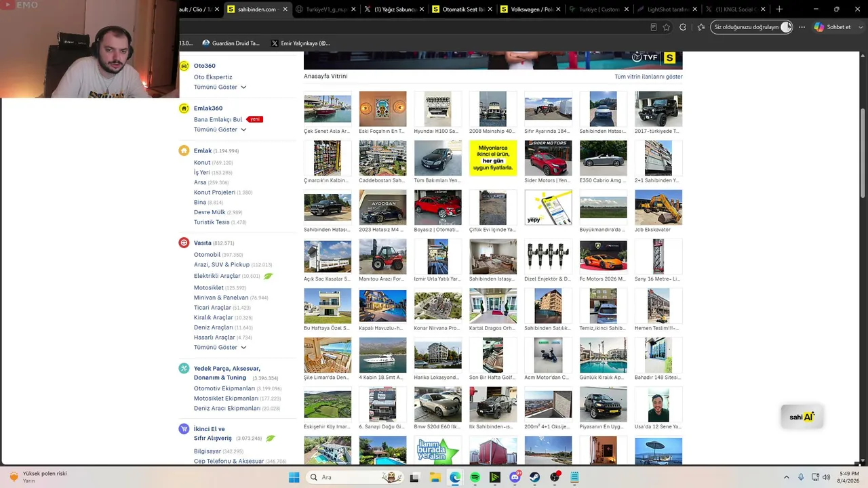This screenshot has width=868, height=488.
Task: Switch to the TurkiyeV1_g_m tab
Action: (325, 9)
